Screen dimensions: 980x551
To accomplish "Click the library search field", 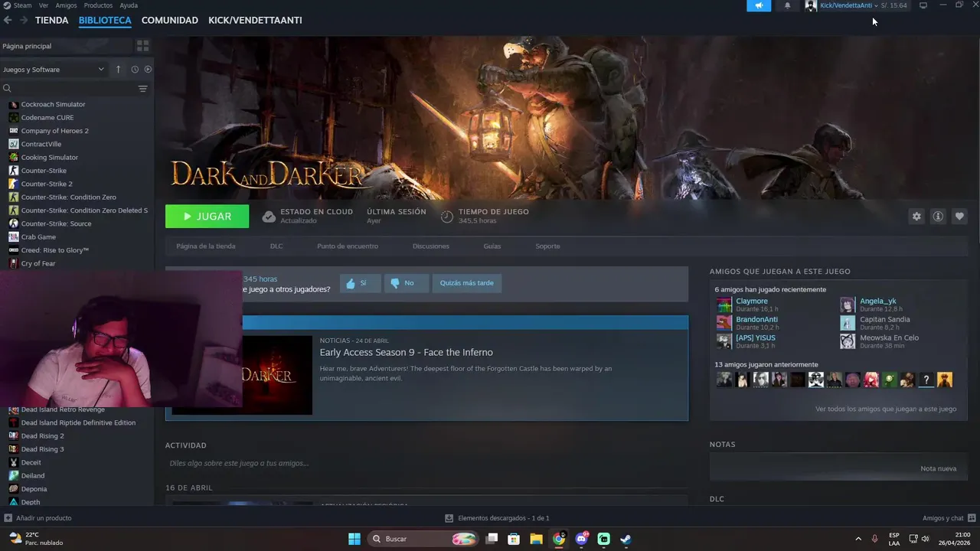I will (x=69, y=89).
